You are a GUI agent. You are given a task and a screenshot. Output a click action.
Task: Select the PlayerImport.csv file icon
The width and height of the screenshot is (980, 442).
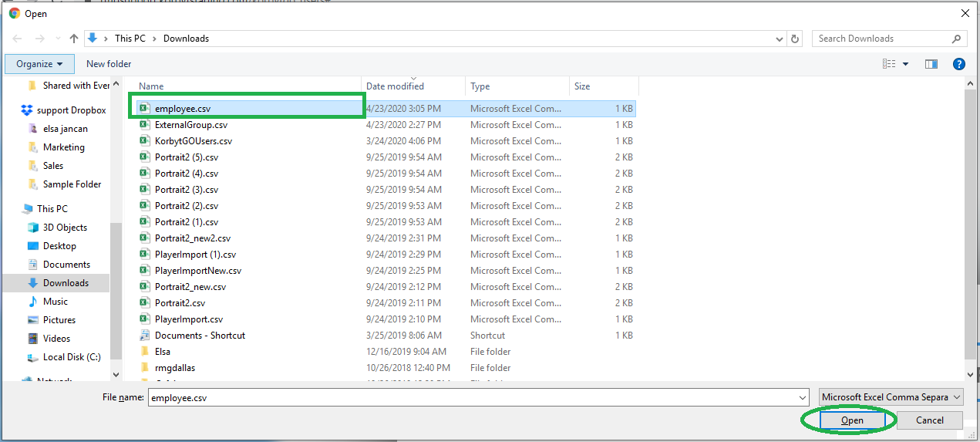[x=144, y=319]
